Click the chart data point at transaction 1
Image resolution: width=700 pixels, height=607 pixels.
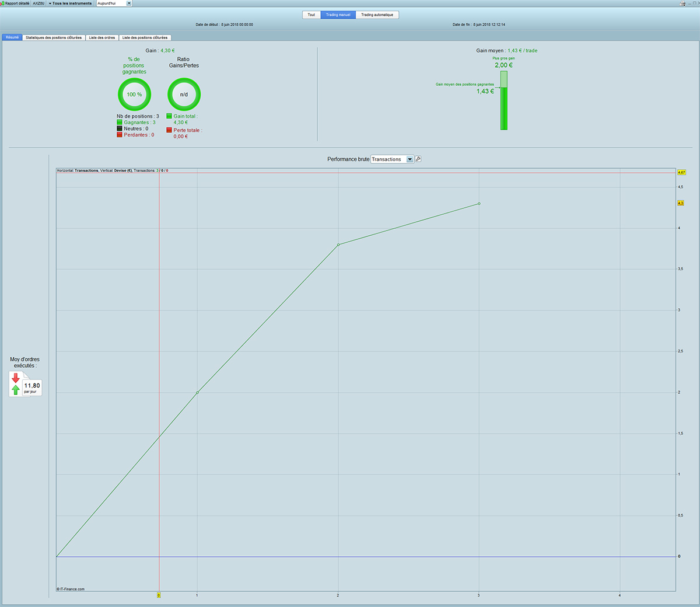coord(197,392)
